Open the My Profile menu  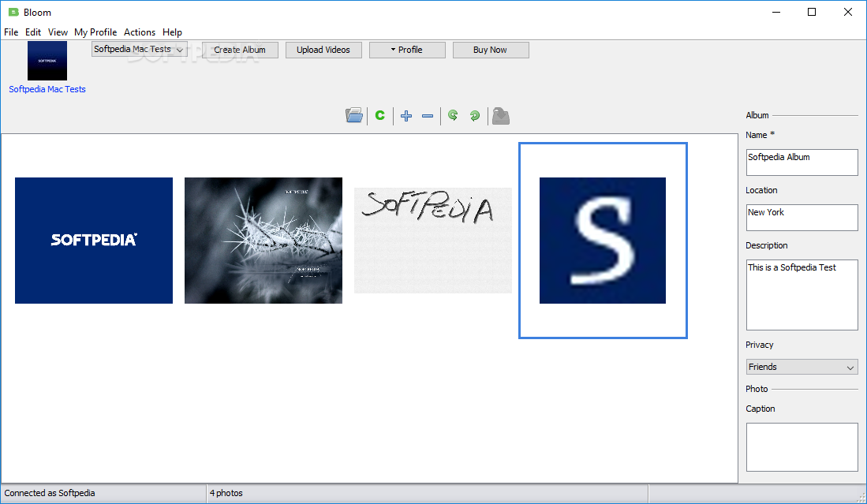click(x=95, y=32)
